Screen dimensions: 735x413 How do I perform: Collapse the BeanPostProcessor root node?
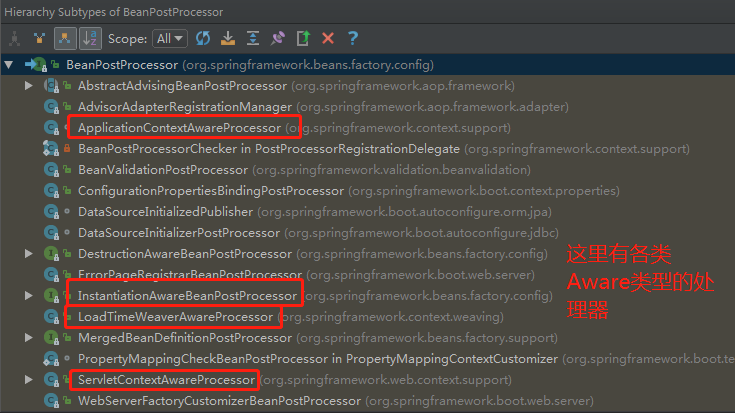point(8,65)
